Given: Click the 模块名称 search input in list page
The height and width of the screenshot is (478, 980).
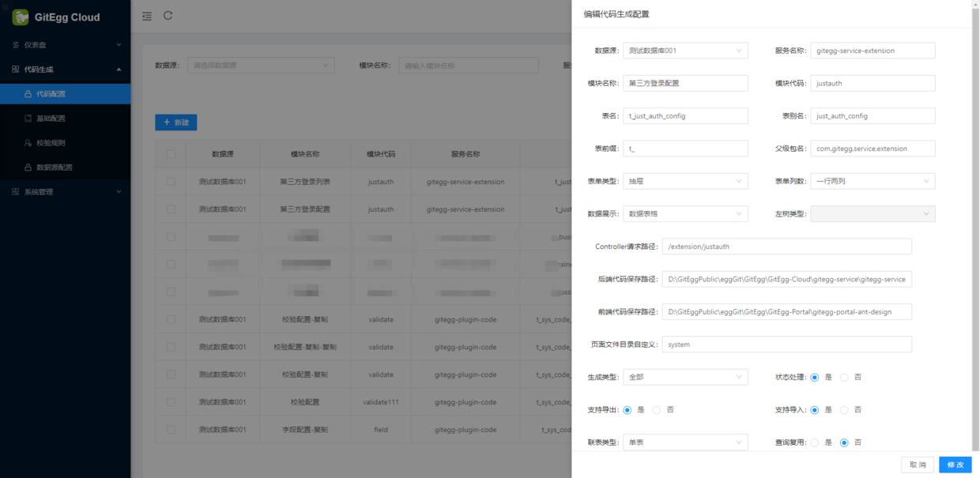Looking at the screenshot, I should pyautogui.click(x=468, y=66).
